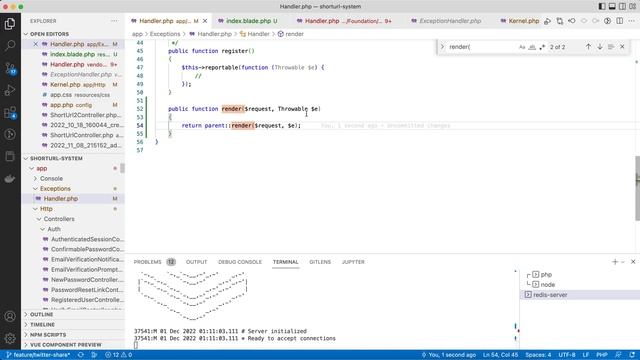Open the DEBUG CONSOLE panel tab
The height and width of the screenshot is (360, 640).
(x=240, y=262)
